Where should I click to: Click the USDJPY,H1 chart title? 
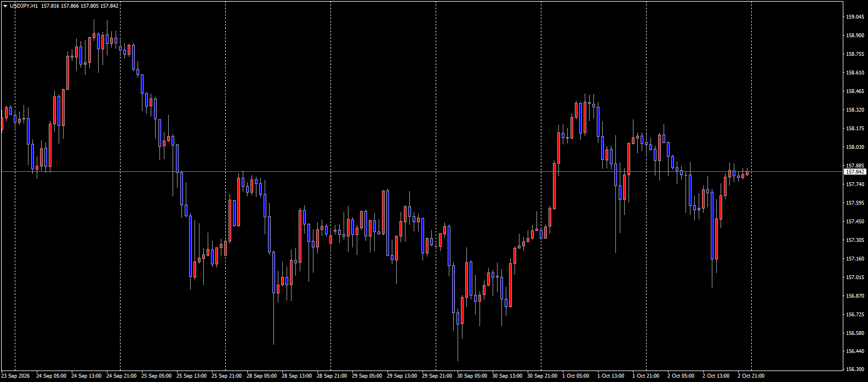(x=24, y=6)
